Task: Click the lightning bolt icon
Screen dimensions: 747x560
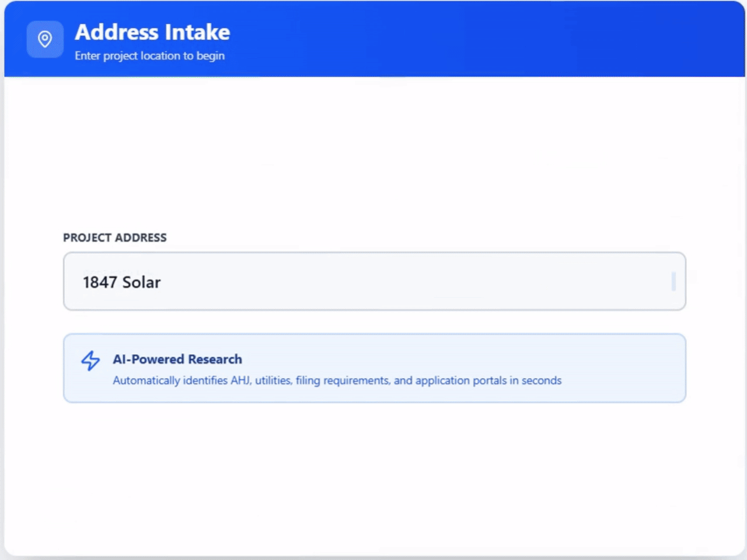Action: (x=90, y=360)
